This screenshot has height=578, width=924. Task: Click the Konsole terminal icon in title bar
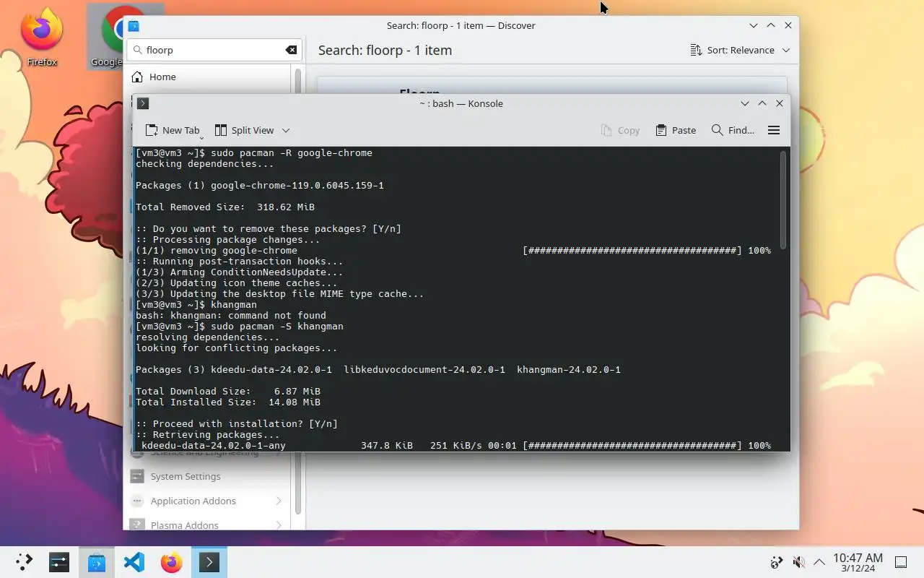tap(143, 103)
